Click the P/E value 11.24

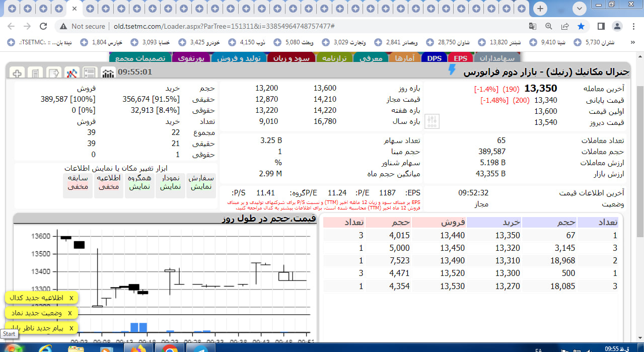coord(337,192)
